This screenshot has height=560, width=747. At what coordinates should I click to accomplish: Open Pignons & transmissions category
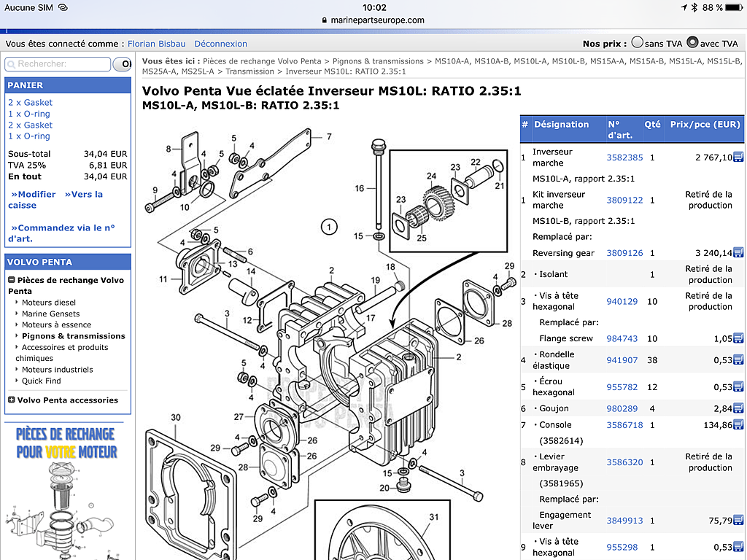pos(74,336)
